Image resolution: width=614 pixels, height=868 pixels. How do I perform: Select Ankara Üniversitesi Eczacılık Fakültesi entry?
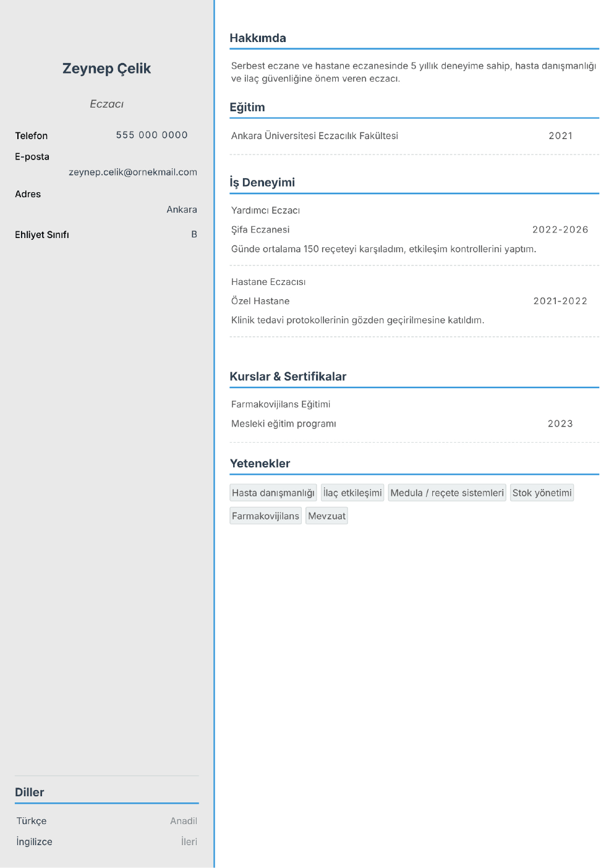click(x=315, y=135)
